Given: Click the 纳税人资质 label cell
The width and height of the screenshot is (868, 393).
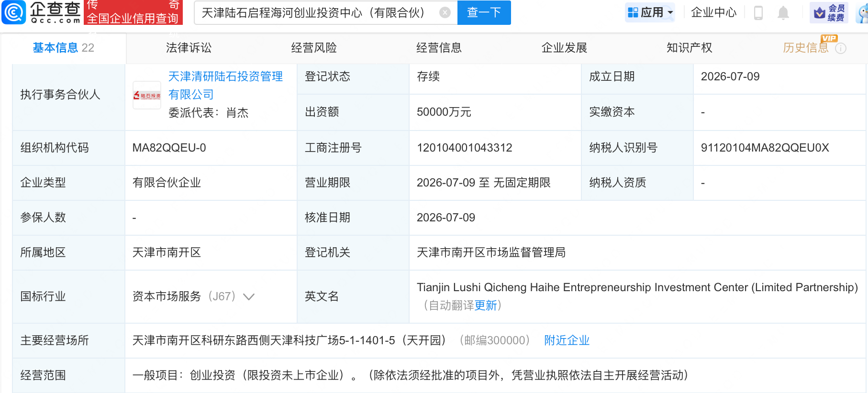Looking at the screenshot, I should (637, 183).
